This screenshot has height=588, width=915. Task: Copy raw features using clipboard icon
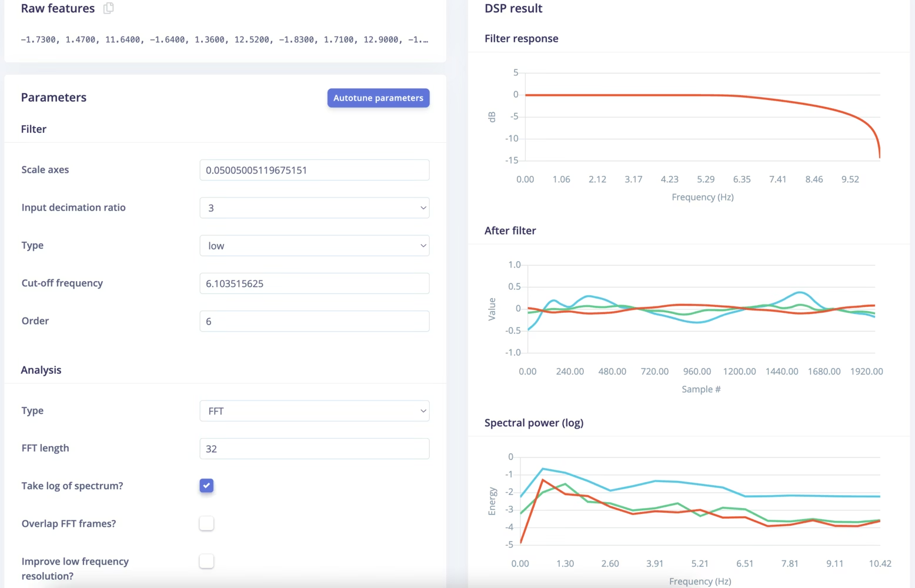click(x=108, y=8)
